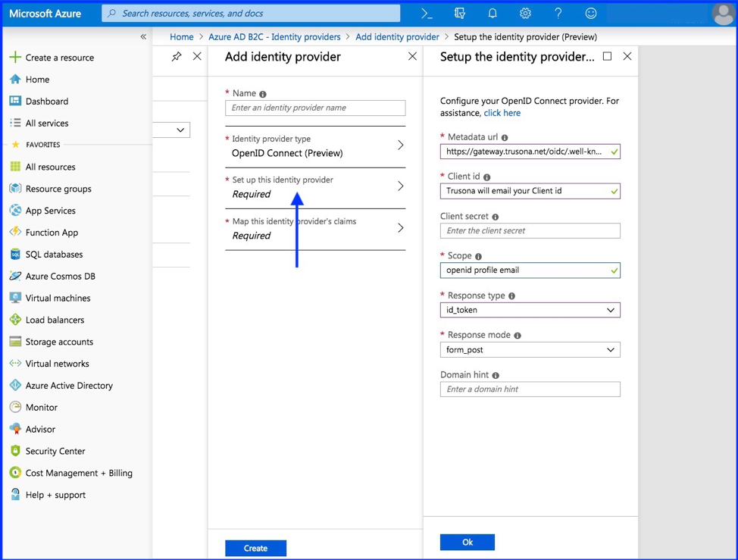Close the Add identity provider blade
738x560 pixels.
click(x=412, y=57)
